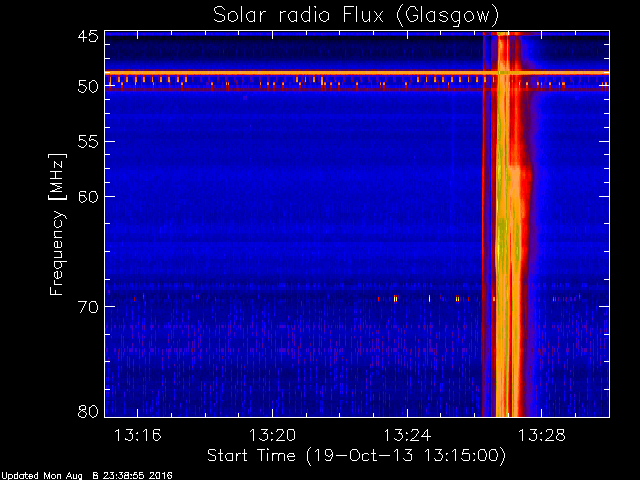The height and width of the screenshot is (480, 640).
Task: Click the 'Start Time (19-Oct-13 13:15:00)' label
Action: click(x=356, y=456)
